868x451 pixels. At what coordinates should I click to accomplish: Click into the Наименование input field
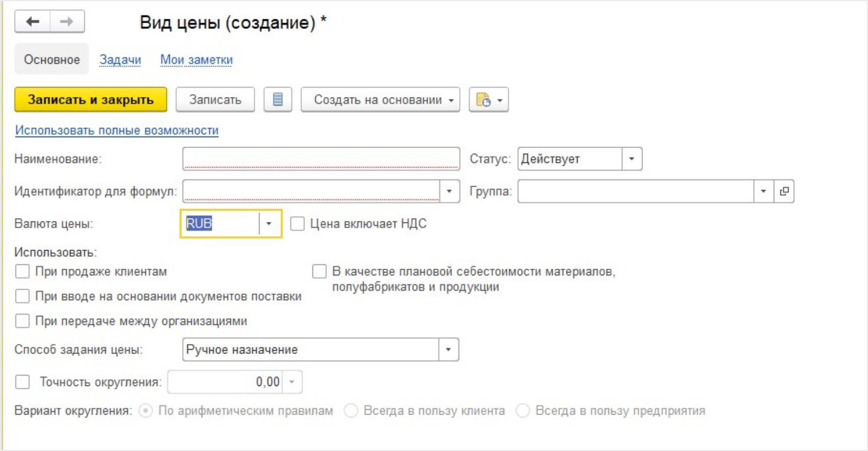(321, 159)
